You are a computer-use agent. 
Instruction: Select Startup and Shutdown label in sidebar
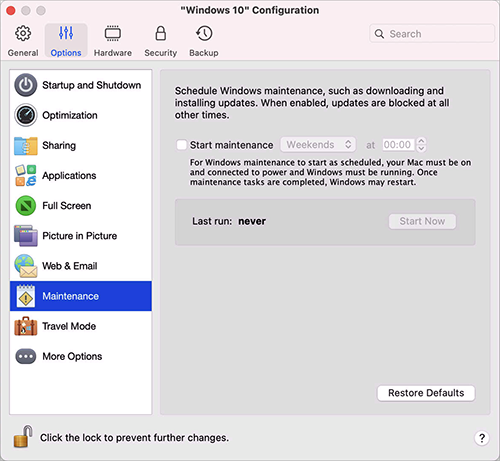[x=92, y=85]
